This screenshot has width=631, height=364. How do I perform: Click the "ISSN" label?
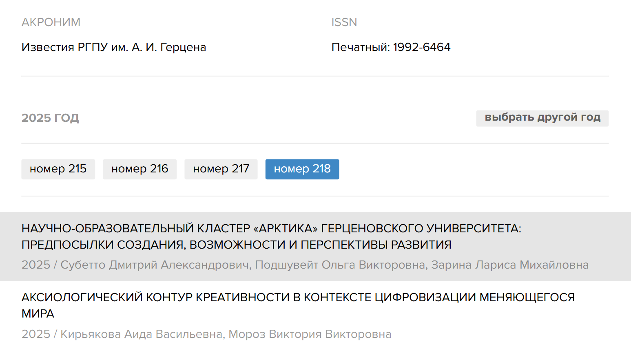tap(344, 22)
